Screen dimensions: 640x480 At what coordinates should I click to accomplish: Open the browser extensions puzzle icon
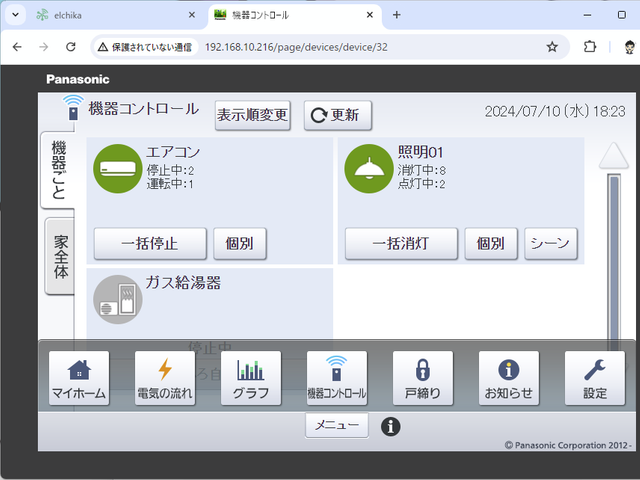click(589, 47)
